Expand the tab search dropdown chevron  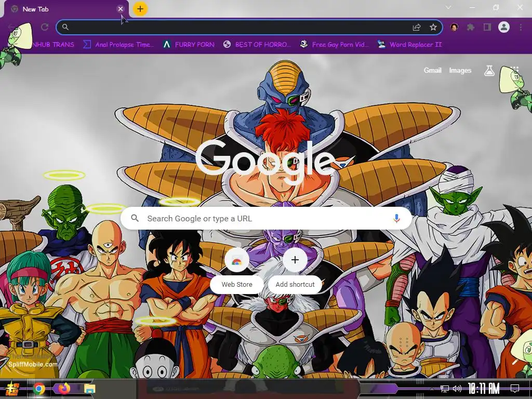(x=448, y=7)
